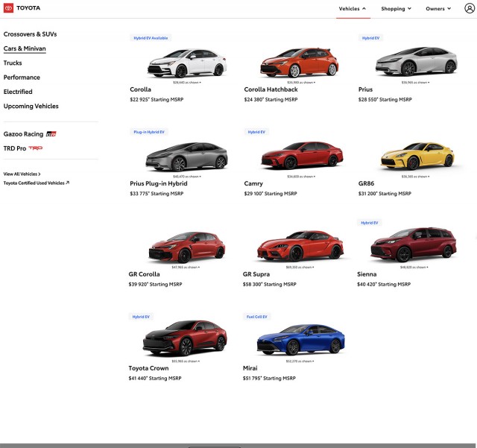Click the Toyota logo icon

point(8,8)
